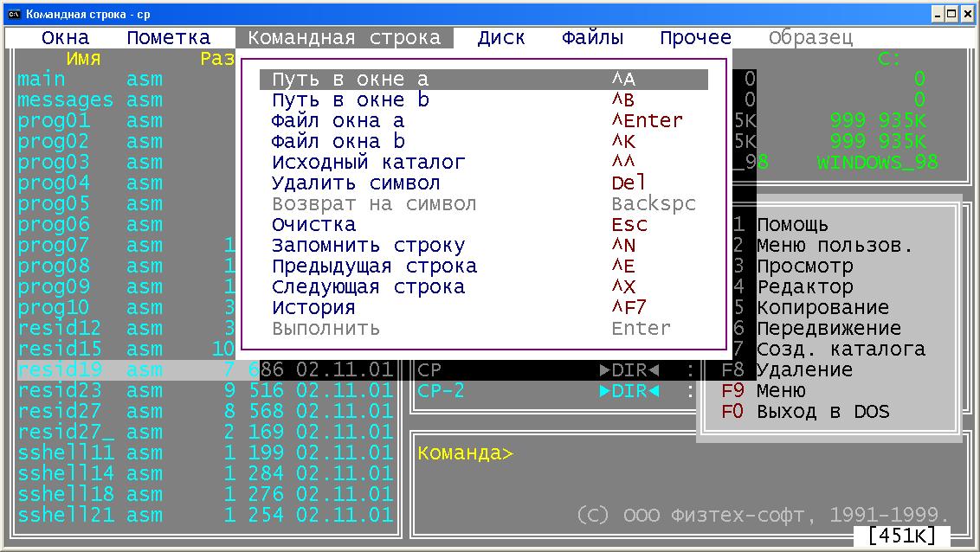The height and width of the screenshot is (552, 980).
Task: Expand the Файлы menu
Action: 592,38
